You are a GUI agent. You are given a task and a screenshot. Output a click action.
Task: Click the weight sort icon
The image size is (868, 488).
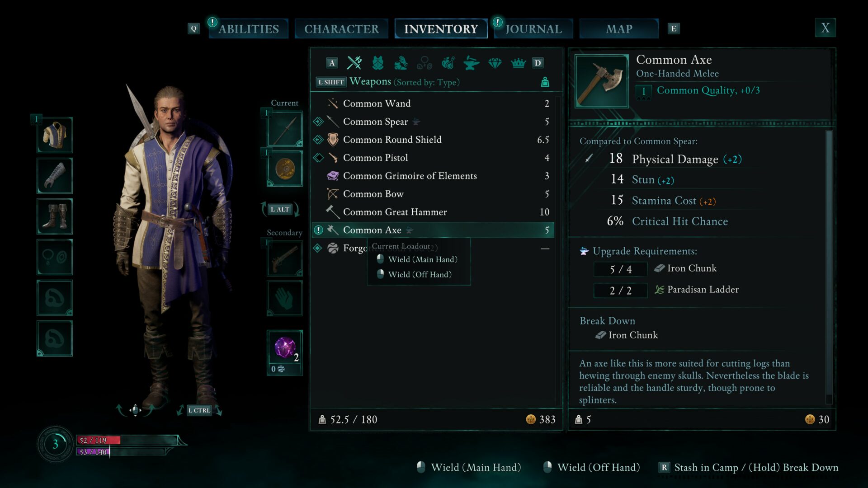tap(545, 82)
